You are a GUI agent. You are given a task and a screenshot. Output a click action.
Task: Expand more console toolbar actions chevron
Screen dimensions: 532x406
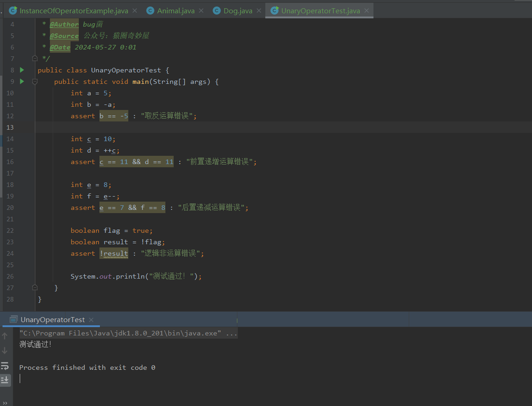click(x=5, y=403)
